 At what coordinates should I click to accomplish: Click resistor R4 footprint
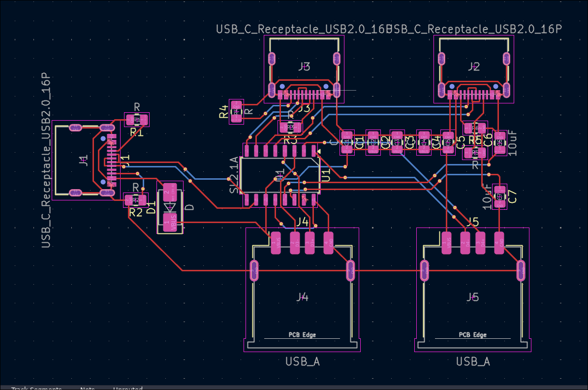(236, 111)
